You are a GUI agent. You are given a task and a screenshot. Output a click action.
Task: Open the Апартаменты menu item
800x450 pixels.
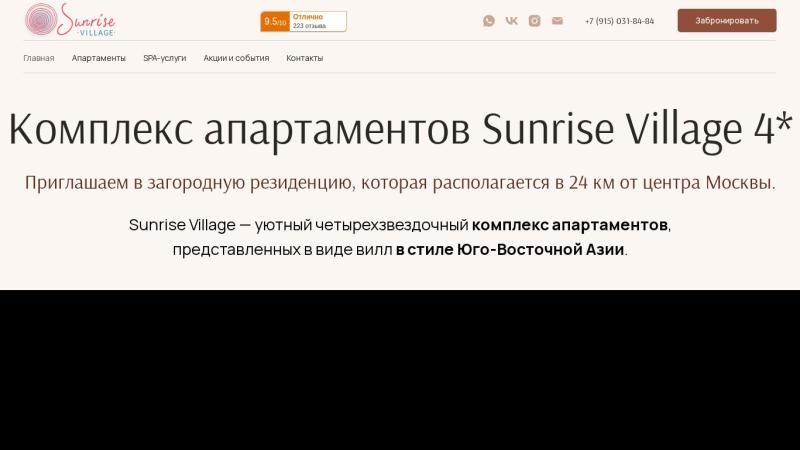click(x=98, y=58)
